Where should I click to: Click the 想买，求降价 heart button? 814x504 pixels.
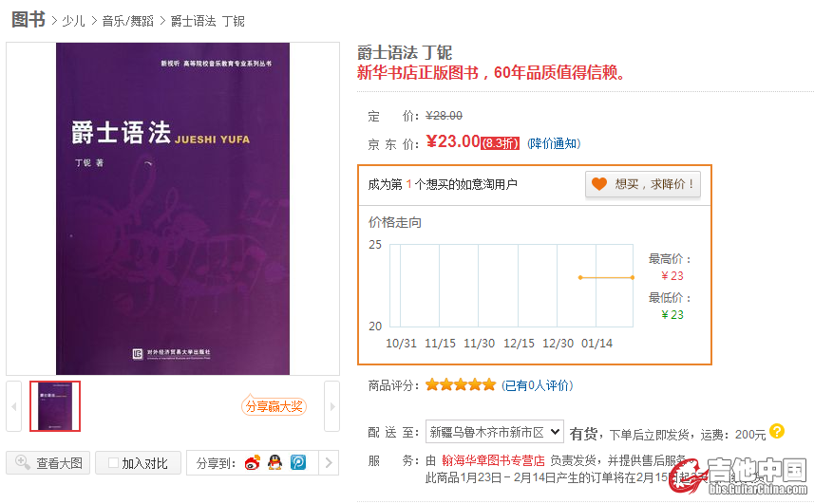643,184
